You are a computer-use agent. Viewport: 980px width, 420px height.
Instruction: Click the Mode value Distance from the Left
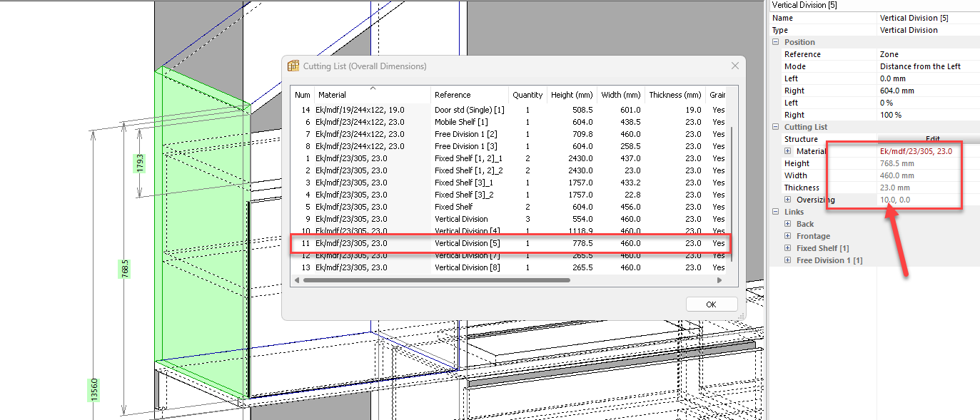click(920, 66)
